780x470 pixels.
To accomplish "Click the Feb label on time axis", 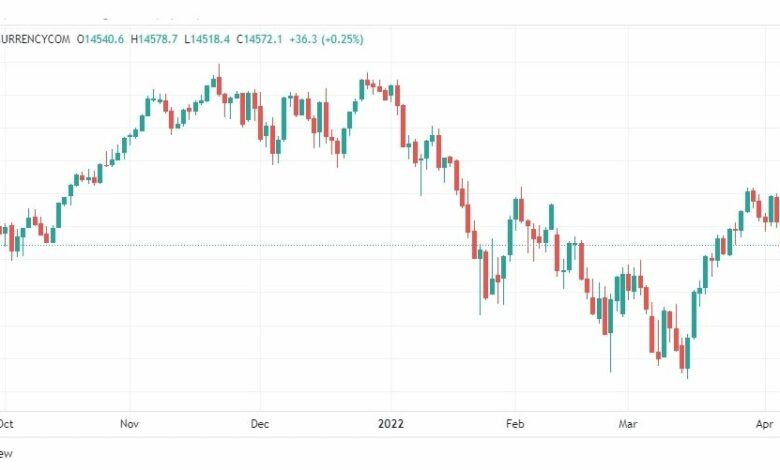I will tap(515, 424).
